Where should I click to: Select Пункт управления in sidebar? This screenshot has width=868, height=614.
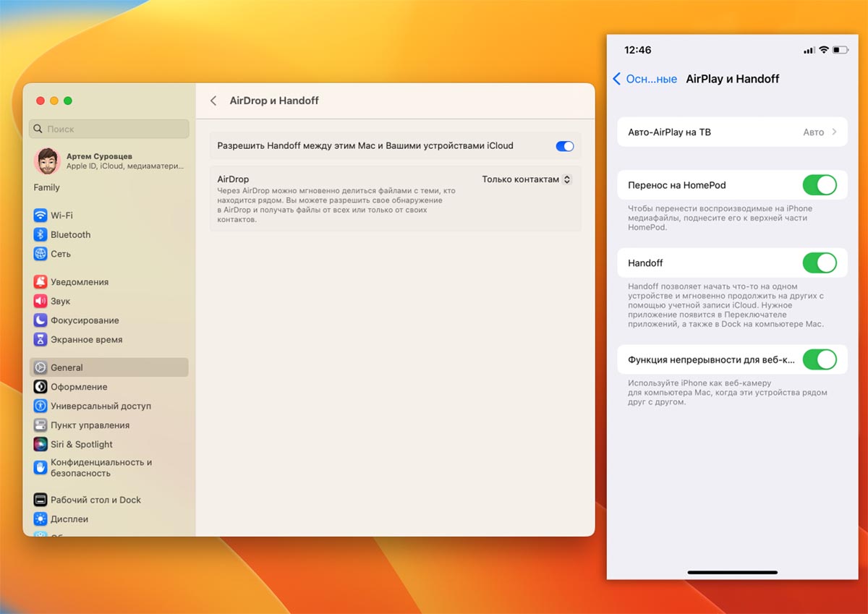point(109,425)
